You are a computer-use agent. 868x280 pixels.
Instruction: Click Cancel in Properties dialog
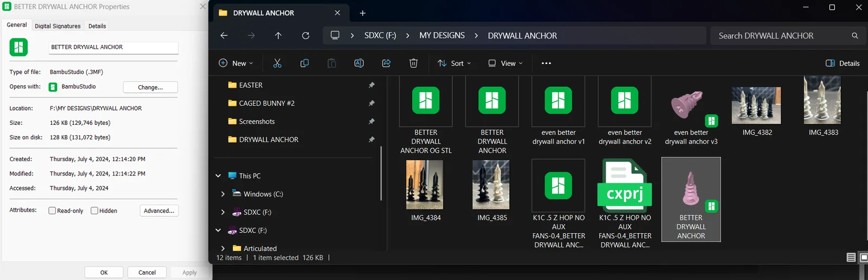(x=147, y=272)
